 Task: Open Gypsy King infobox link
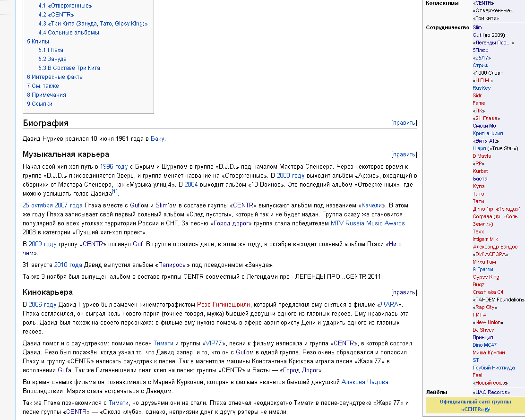(486, 277)
